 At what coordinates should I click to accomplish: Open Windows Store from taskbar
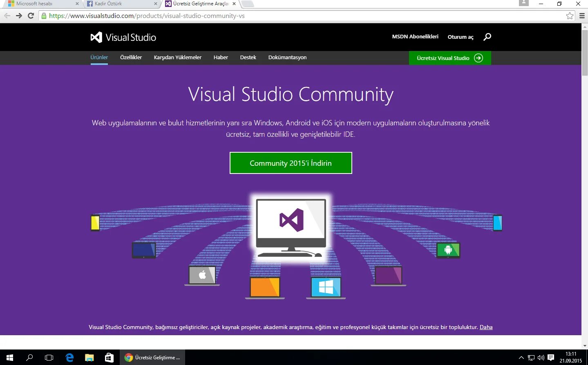click(x=109, y=358)
